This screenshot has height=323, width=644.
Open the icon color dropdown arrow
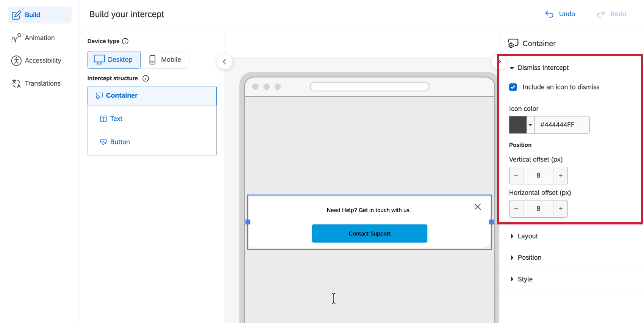530,125
